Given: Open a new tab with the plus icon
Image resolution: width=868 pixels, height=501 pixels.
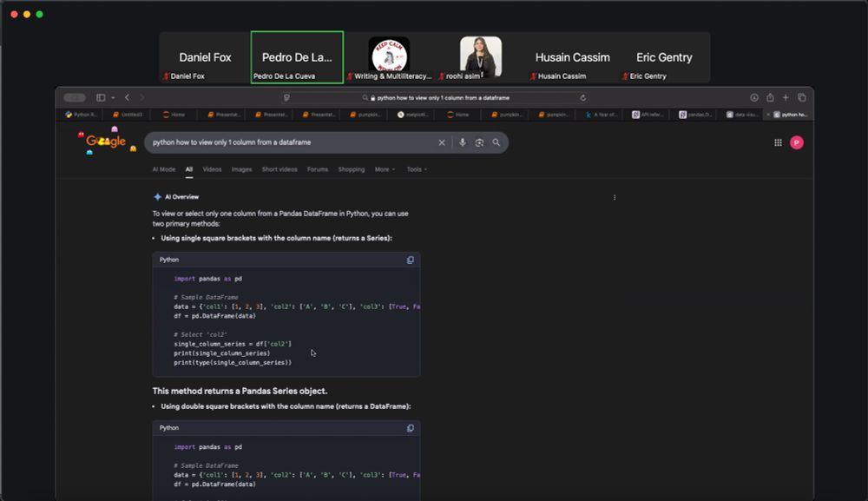Looking at the screenshot, I should point(786,97).
